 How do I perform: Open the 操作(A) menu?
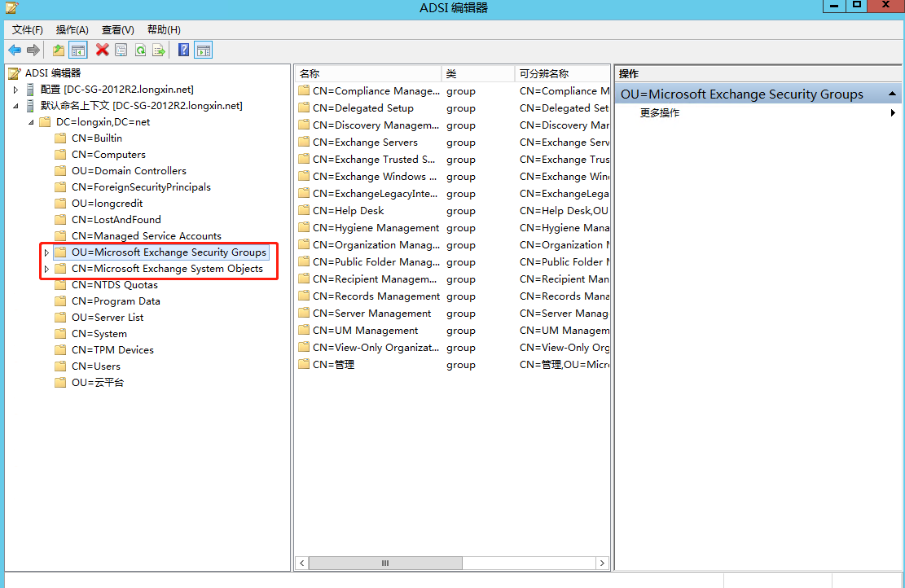click(x=72, y=29)
